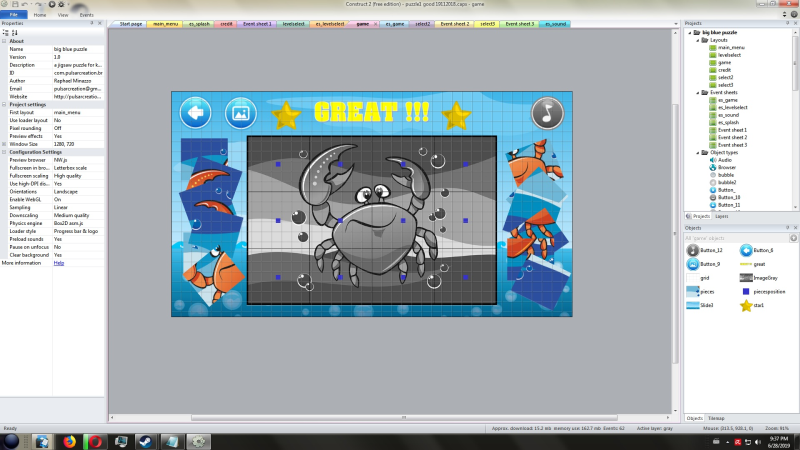The height and width of the screenshot is (450, 800).
Task: Select Button_12 in the Objects panel
Action: click(705, 250)
